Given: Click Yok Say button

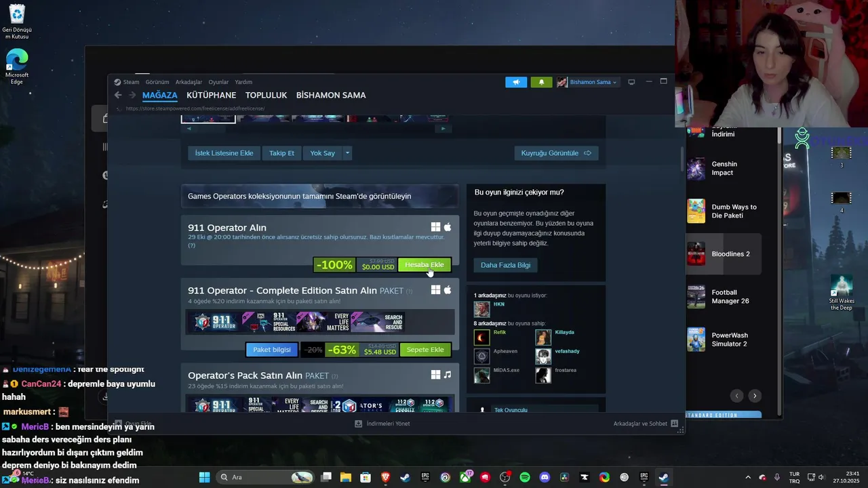Looking at the screenshot, I should click(323, 153).
